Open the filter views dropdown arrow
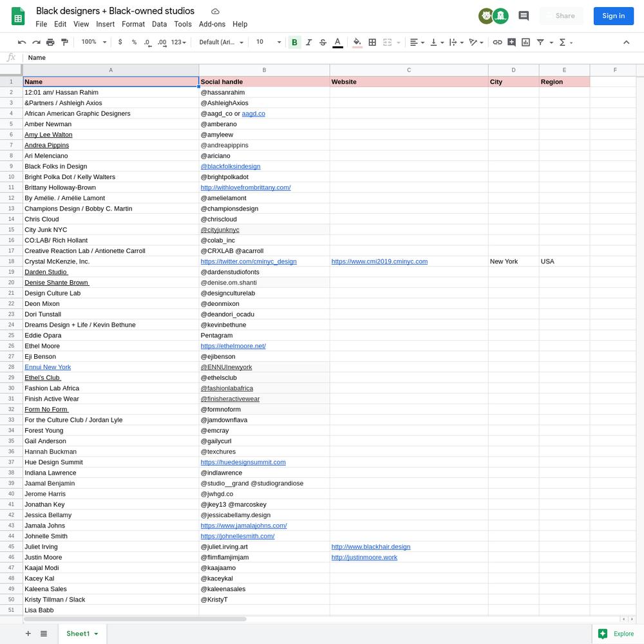 [551, 43]
